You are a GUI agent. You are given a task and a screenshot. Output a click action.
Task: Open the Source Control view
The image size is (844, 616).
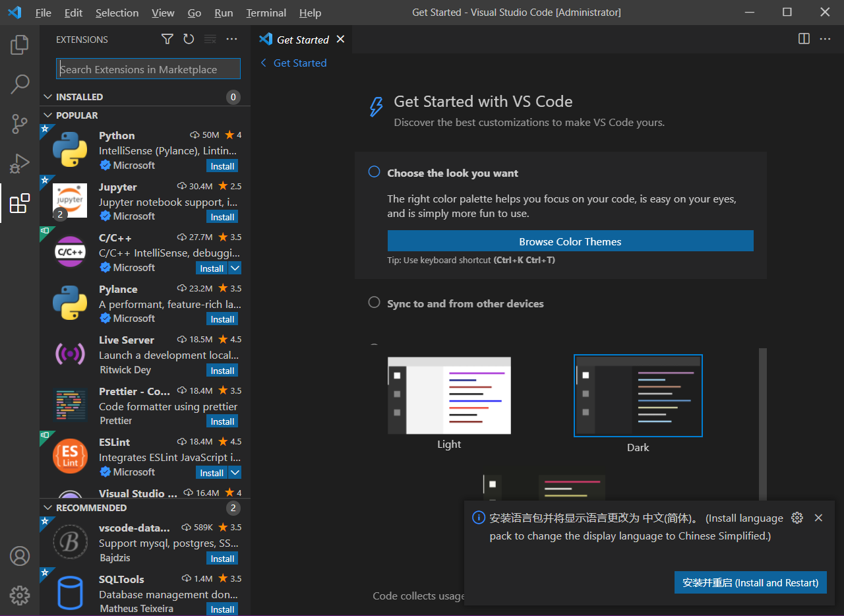(20, 123)
